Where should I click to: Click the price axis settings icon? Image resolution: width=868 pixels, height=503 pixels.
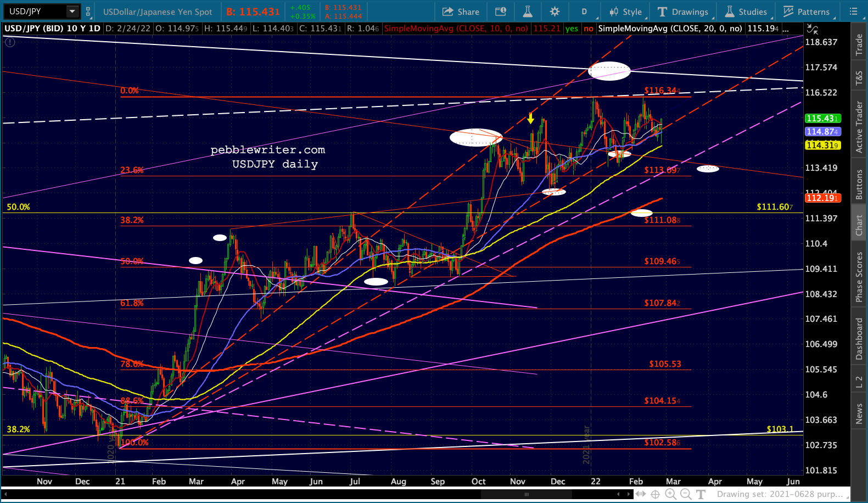[813, 29]
